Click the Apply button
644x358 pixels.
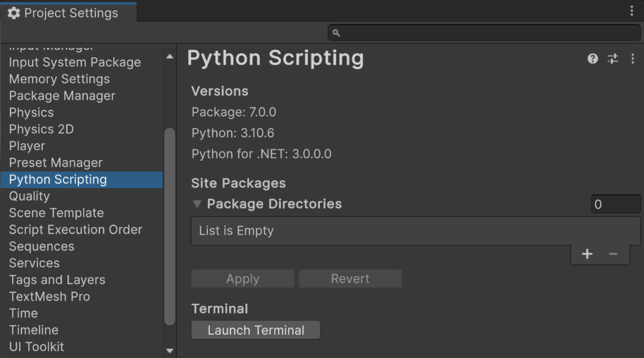[242, 278]
